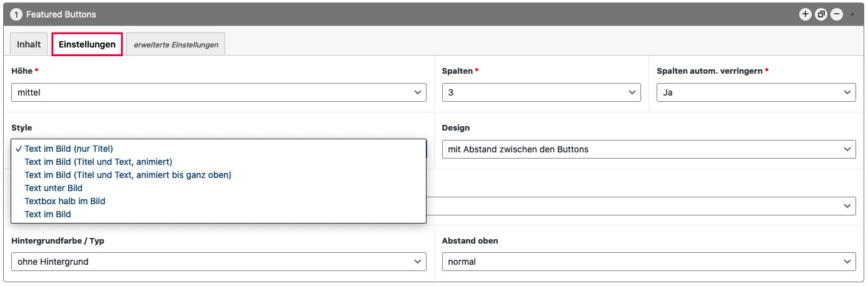Expand the Spalten dropdown

(541, 92)
